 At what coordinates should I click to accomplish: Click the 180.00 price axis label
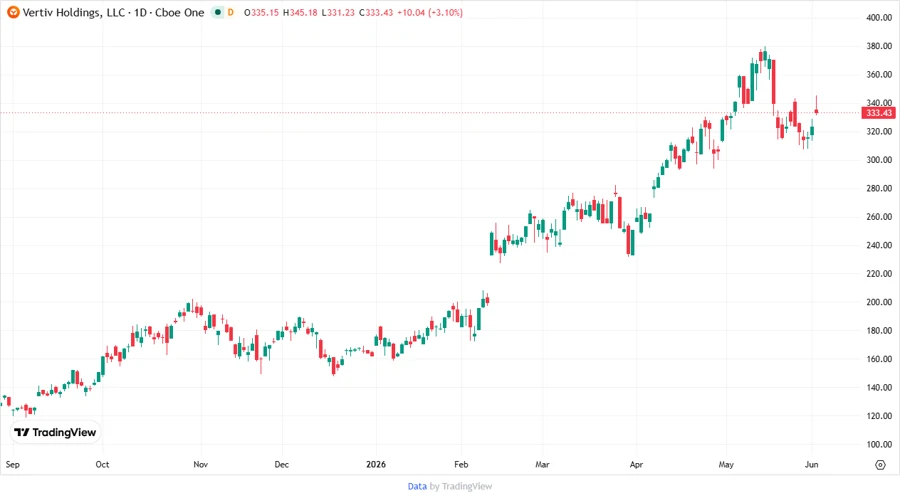(x=879, y=330)
